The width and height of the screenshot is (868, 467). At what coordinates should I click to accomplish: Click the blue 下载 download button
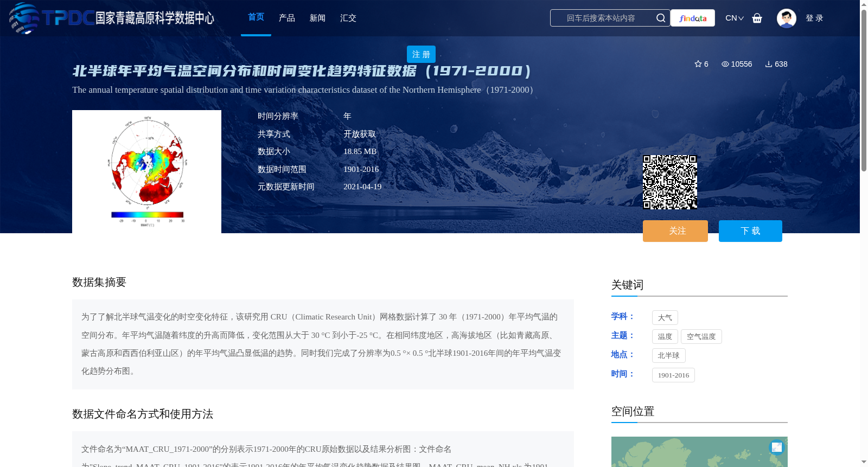click(750, 231)
